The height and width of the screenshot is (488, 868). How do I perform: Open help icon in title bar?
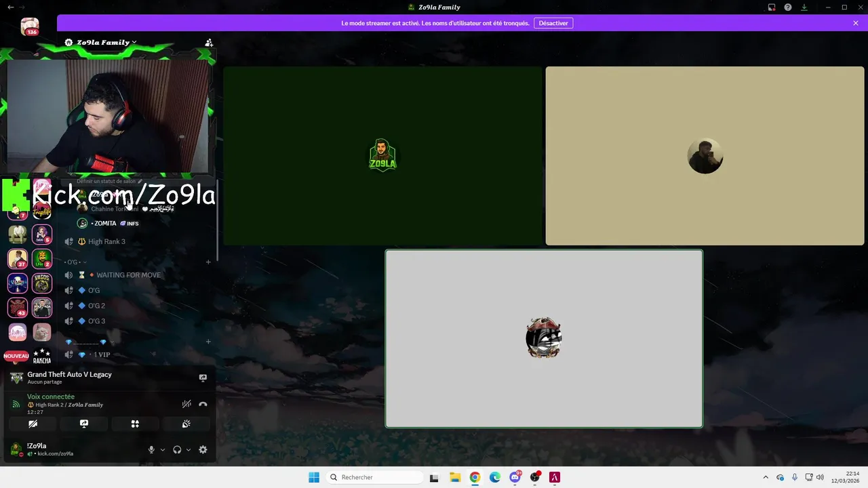788,7
